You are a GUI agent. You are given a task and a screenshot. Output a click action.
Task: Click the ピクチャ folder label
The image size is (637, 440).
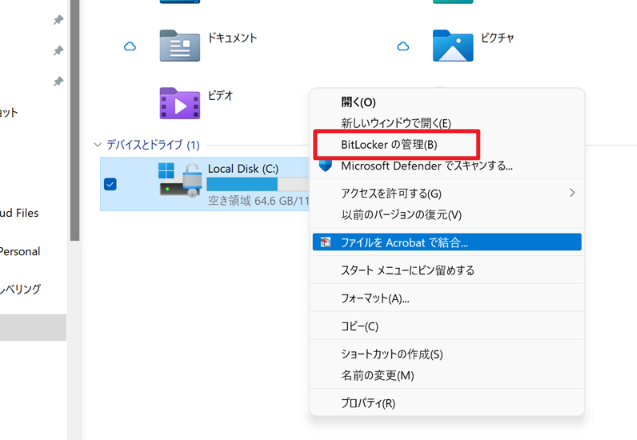(498, 38)
